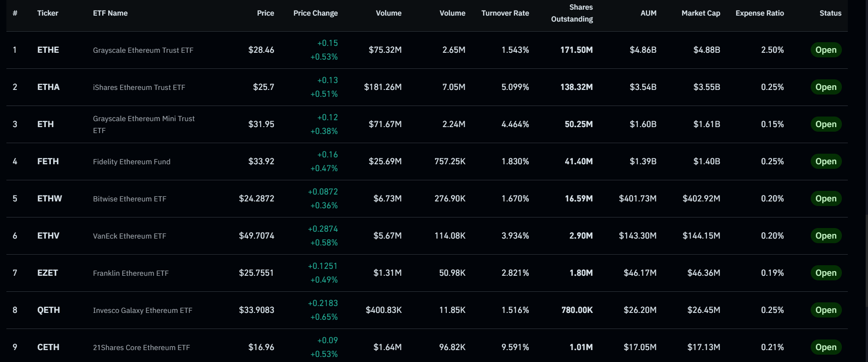Click the $3.55B market cap value
The width and height of the screenshot is (868, 362).
[707, 87]
